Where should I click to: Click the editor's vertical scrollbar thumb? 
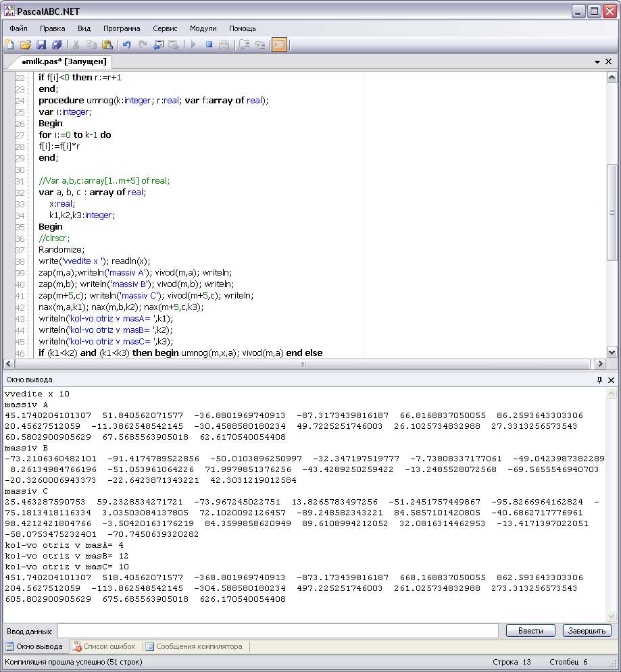[612, 211]
